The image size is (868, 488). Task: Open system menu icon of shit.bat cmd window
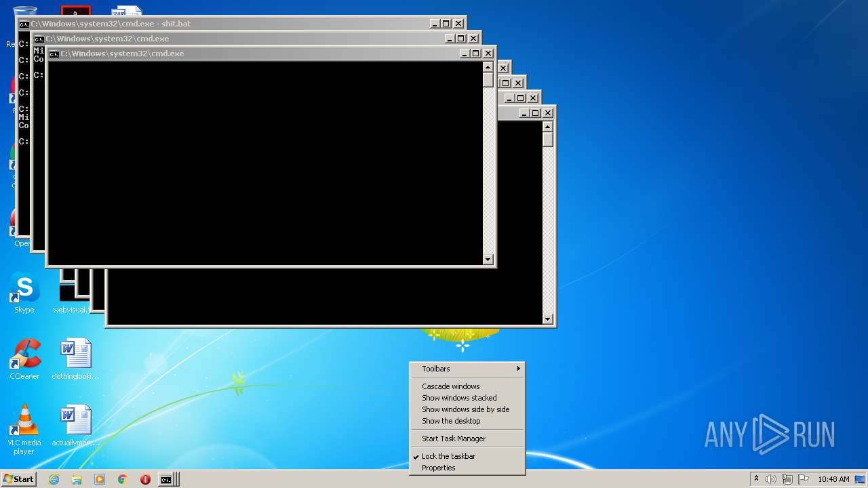point(24,24)
